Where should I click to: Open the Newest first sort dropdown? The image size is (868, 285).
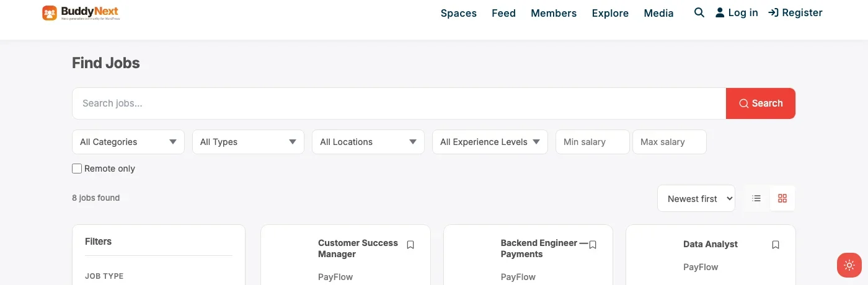click(x=696, y=198)
